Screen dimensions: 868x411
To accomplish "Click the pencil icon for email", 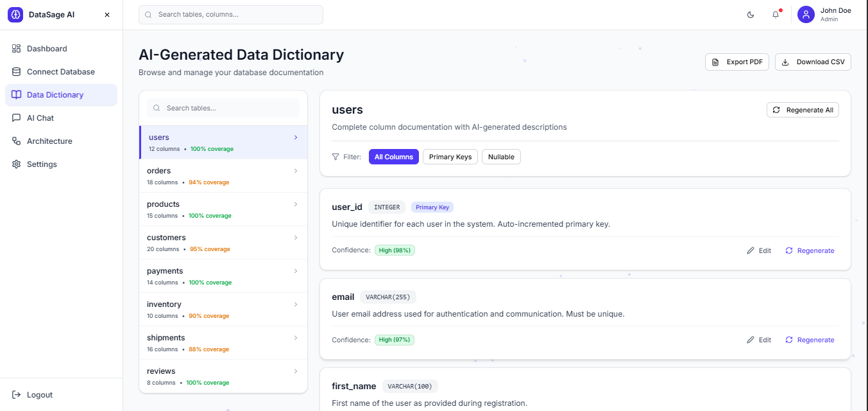I will (751, 340).
